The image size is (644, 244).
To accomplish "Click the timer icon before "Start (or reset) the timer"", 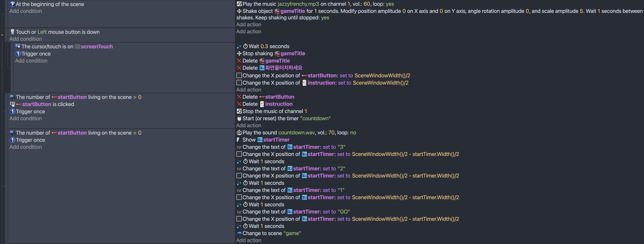I will click(239, 118).
